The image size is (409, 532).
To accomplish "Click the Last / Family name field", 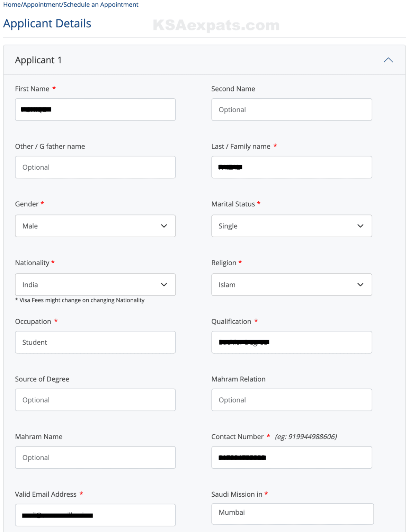I will (x=291, y=167).
